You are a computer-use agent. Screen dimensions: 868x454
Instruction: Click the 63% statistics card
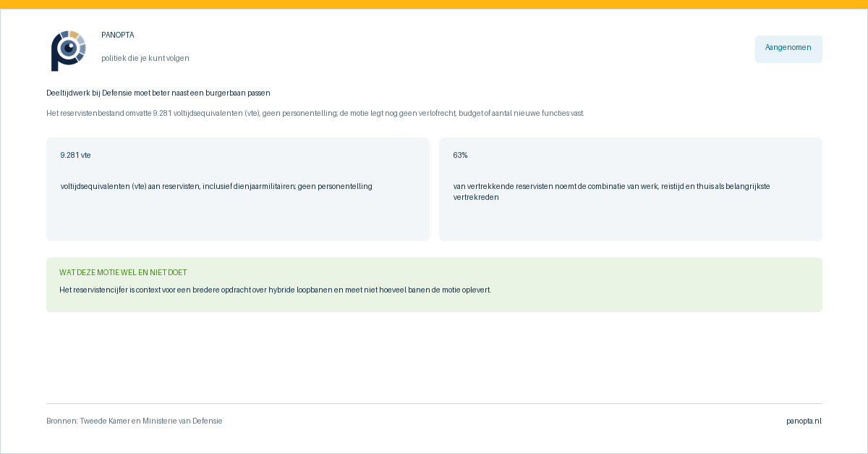631,189
